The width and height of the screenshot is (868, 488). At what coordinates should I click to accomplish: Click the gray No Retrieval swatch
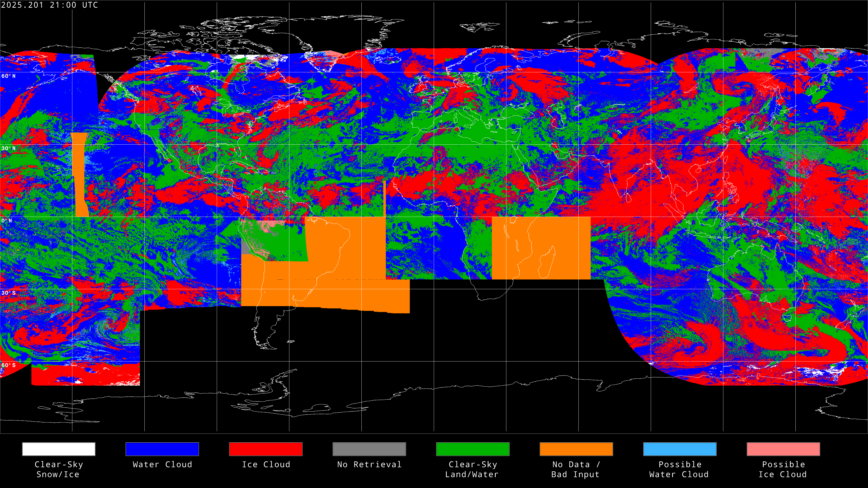(x=369, y=449)
